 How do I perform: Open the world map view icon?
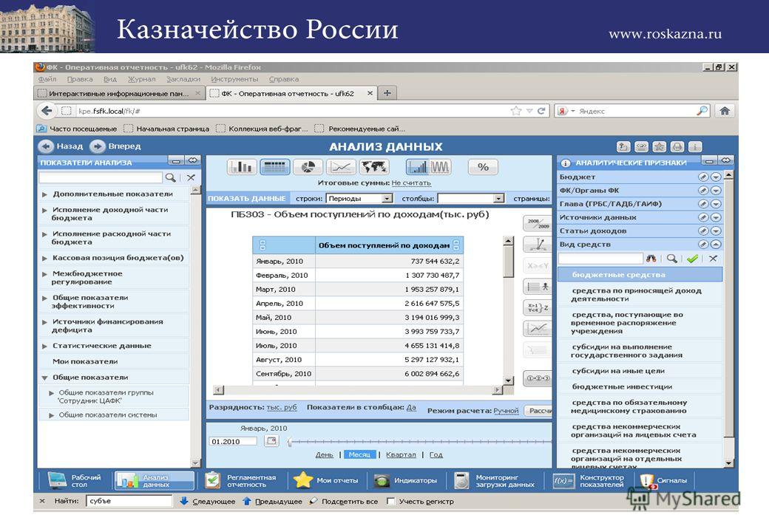coord(373,167)
